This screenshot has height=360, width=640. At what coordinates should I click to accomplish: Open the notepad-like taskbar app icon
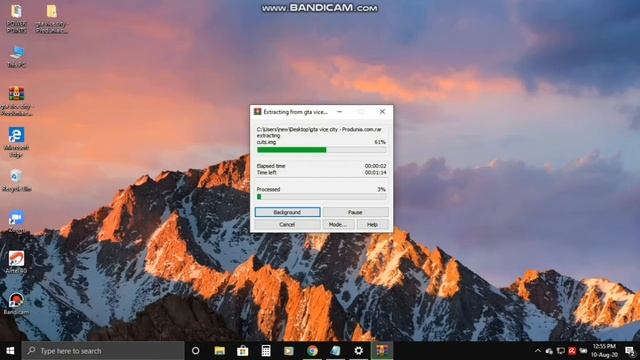(336, 351)
